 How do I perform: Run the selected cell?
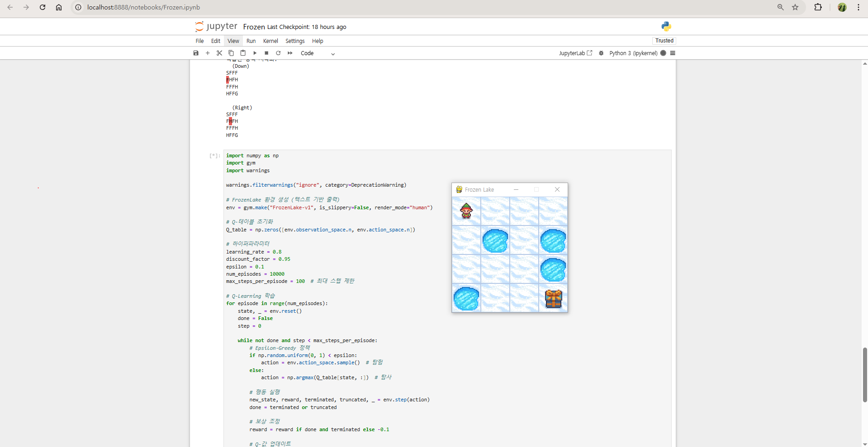(255, 53)
